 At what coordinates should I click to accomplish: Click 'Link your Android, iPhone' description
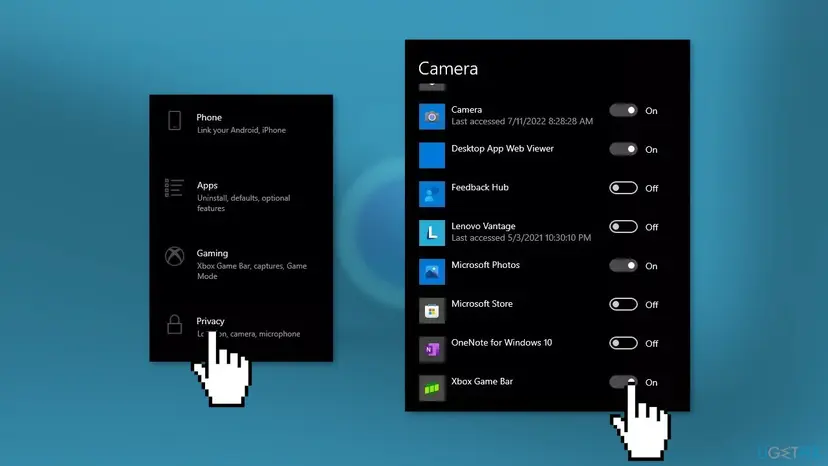tap(241, 130)
